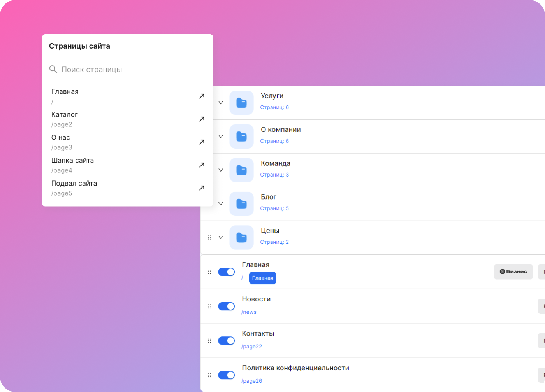This screenshot has width=545, height=392.
Task: Expand the Услуги folder chevron
Action: (221, 103)
